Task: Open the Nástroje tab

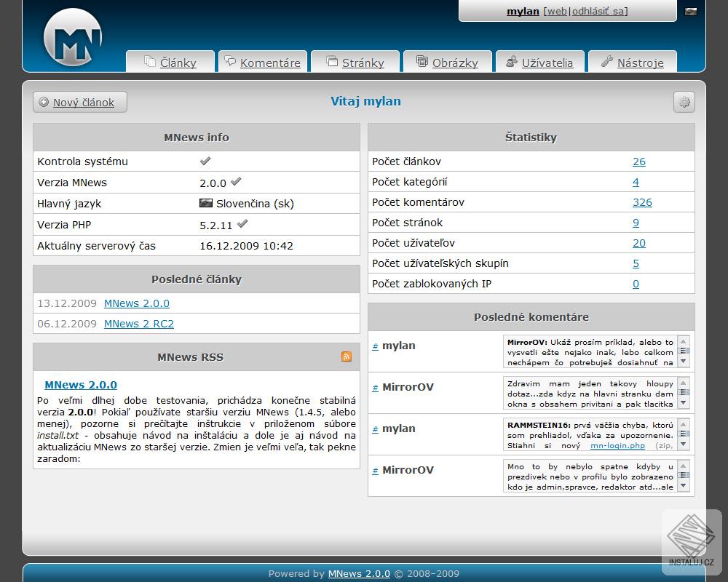Action: click(x=633, y=62)
